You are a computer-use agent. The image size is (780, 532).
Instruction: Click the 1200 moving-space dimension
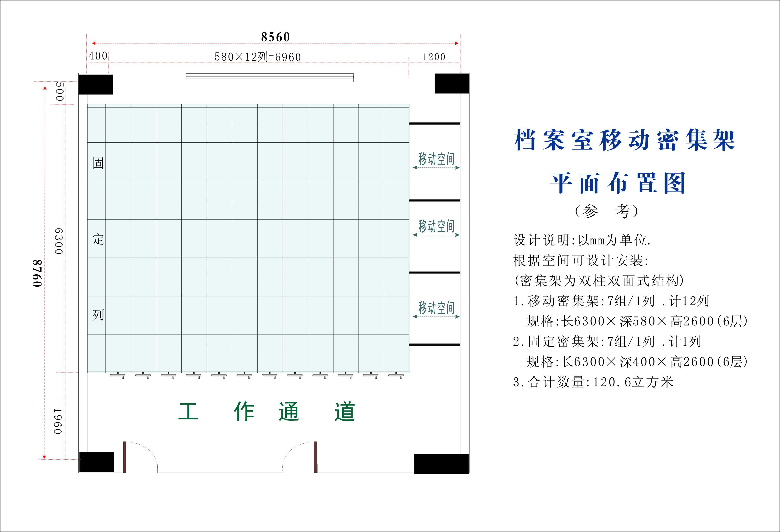point(434,57)
